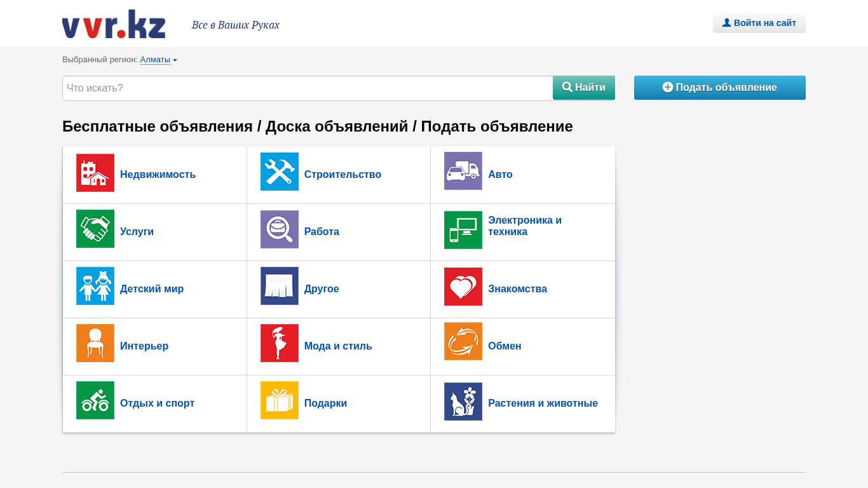868x488 pixels.
Task: Click the yellow gift Подарки icon
Action: (x=279, y=400)
